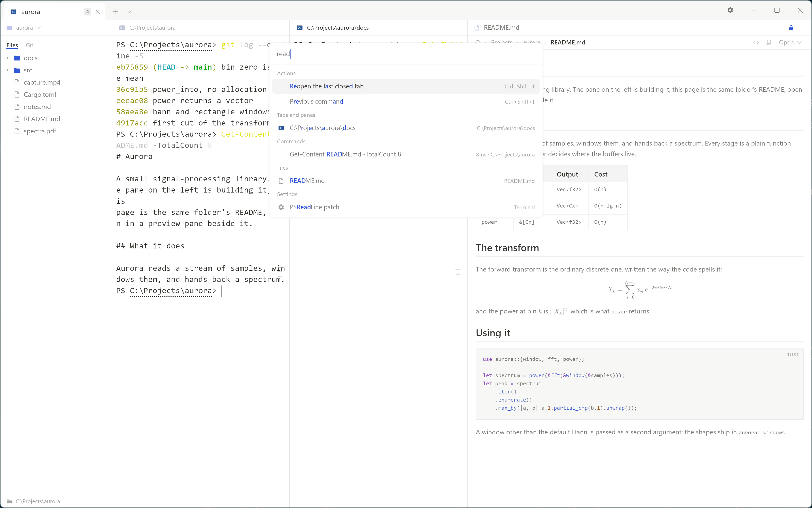Toggle the read-only lock icon
The height and width of the screenshot is (508, 812).
(x=791, y=27)
